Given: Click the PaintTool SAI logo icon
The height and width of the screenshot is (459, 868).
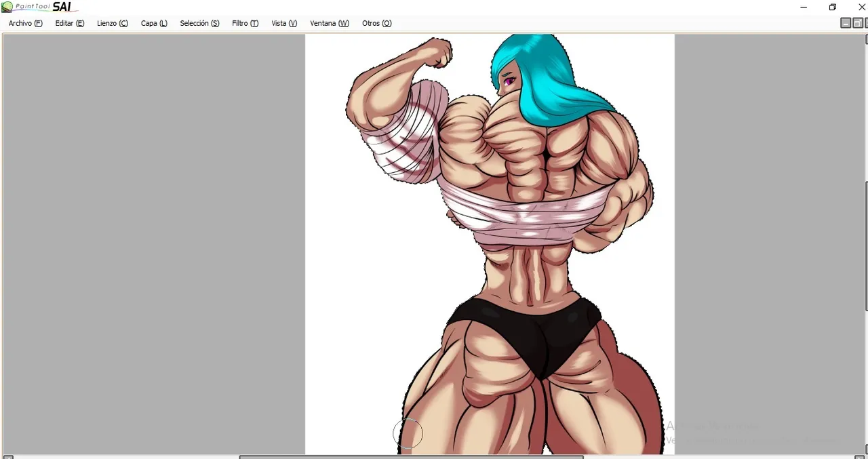Looking at the screenshot, I should click(x=7, y=7).
